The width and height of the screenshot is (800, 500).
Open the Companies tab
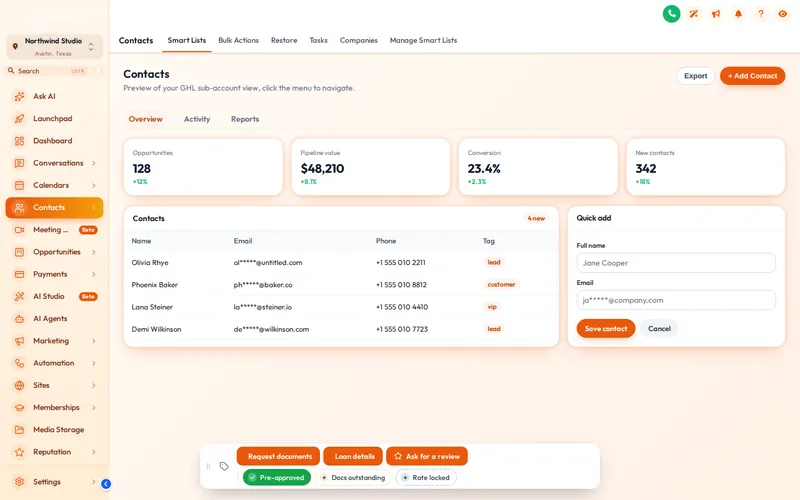pyautogui.click(x=359, y=40)
